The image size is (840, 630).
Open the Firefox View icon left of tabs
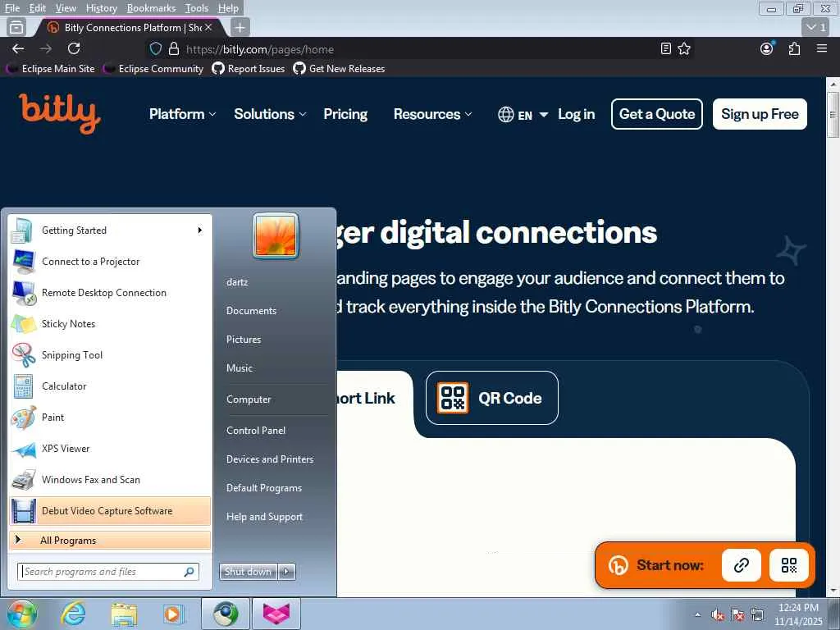click(16, 27)
